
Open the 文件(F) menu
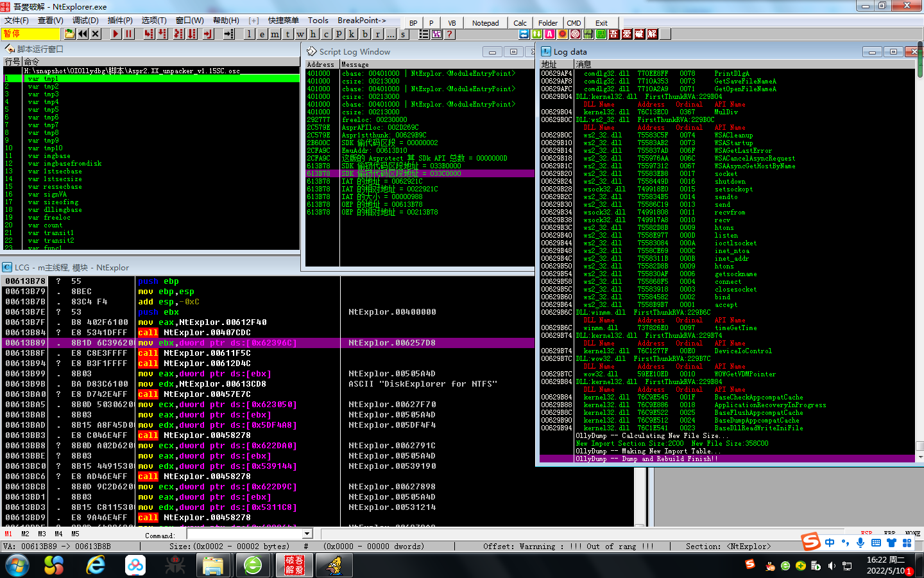tap(17, 21)
